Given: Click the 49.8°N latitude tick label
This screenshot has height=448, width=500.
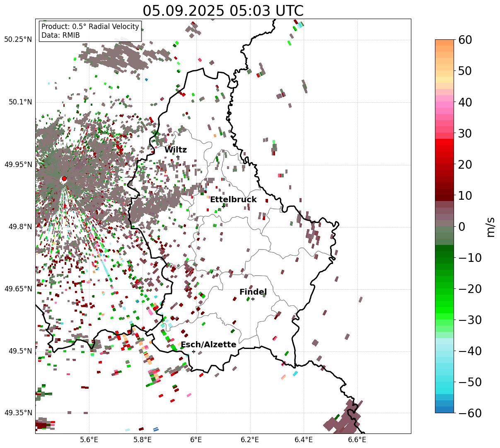Looking at the screenshot, I should click(20, 227).
